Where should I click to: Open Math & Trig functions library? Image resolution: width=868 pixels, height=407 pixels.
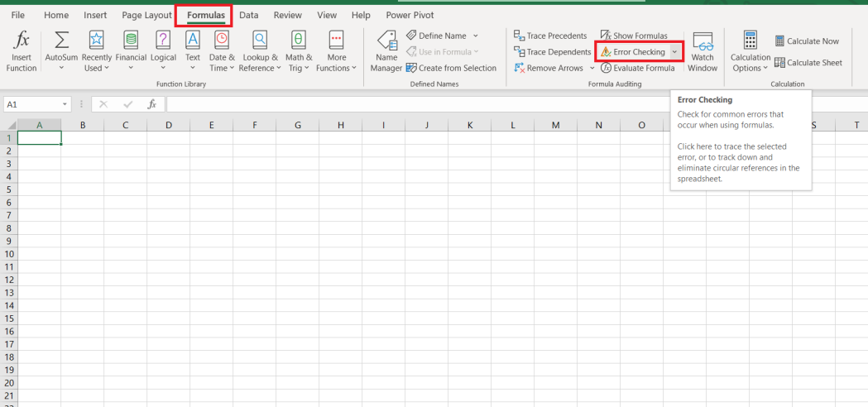click(x=299, y=51)
